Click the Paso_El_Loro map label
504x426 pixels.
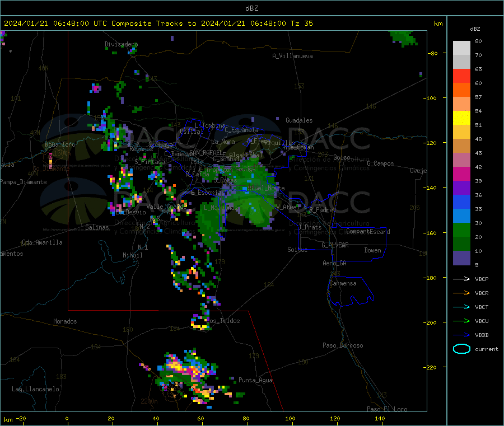pos(387,409)
